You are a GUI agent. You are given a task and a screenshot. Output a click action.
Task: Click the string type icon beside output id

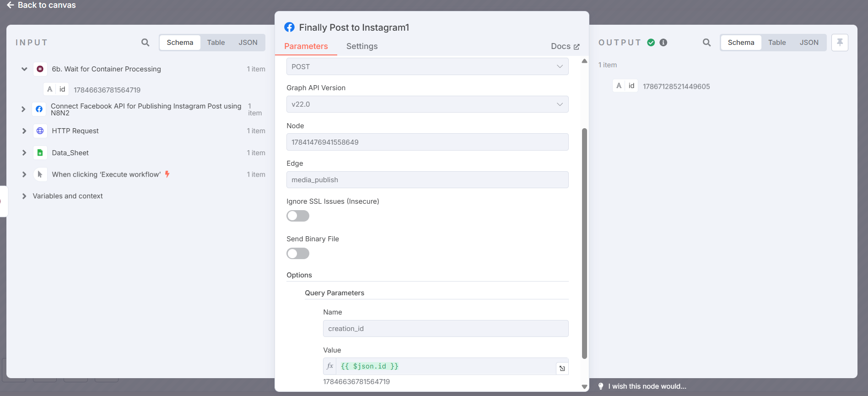(x=619, y=86)
